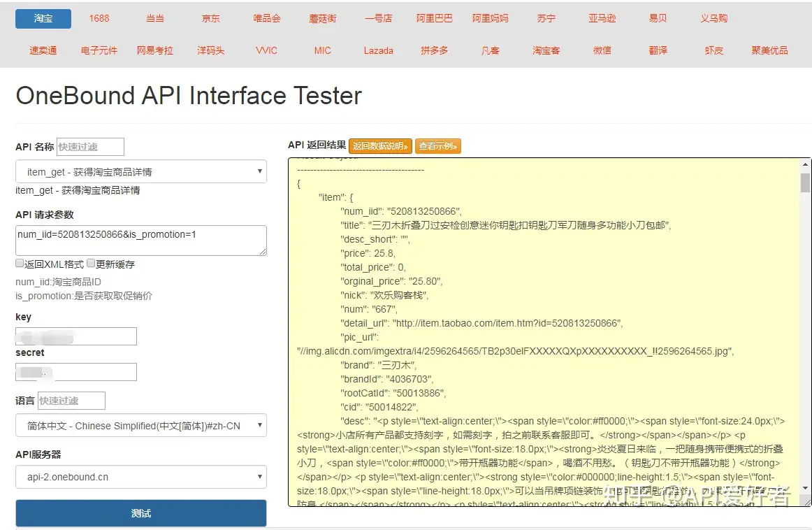Click the 语言 quick filter field
812x530 pixels.
(x=71, y=401)
